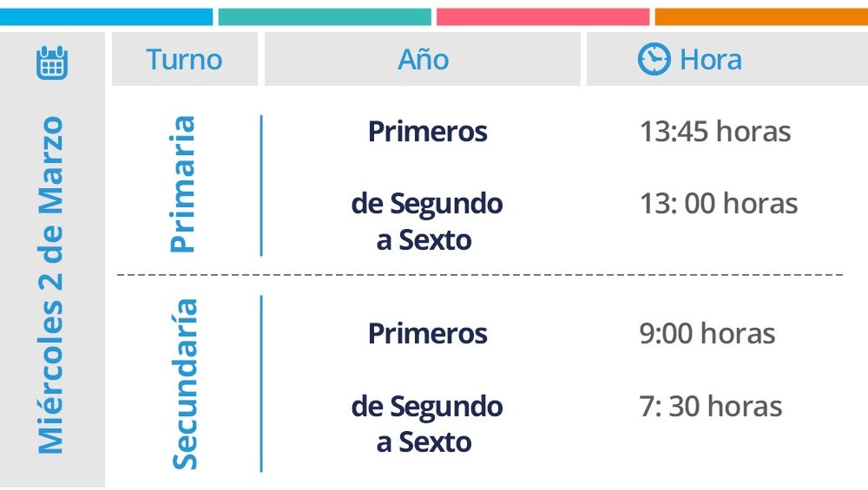Click the 9:00 horas time
This screenshot has width=868, height=490.
point(707,334)
